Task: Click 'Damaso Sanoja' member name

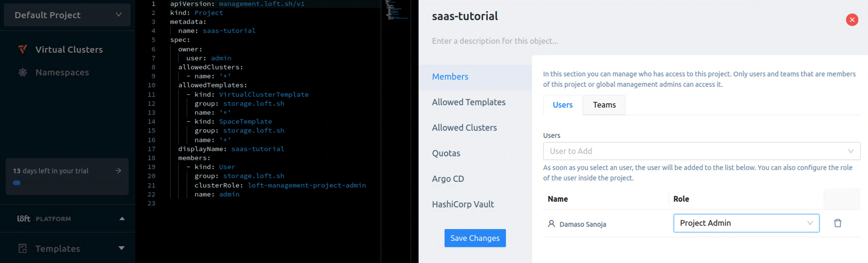Action: [x=583, y=224]
